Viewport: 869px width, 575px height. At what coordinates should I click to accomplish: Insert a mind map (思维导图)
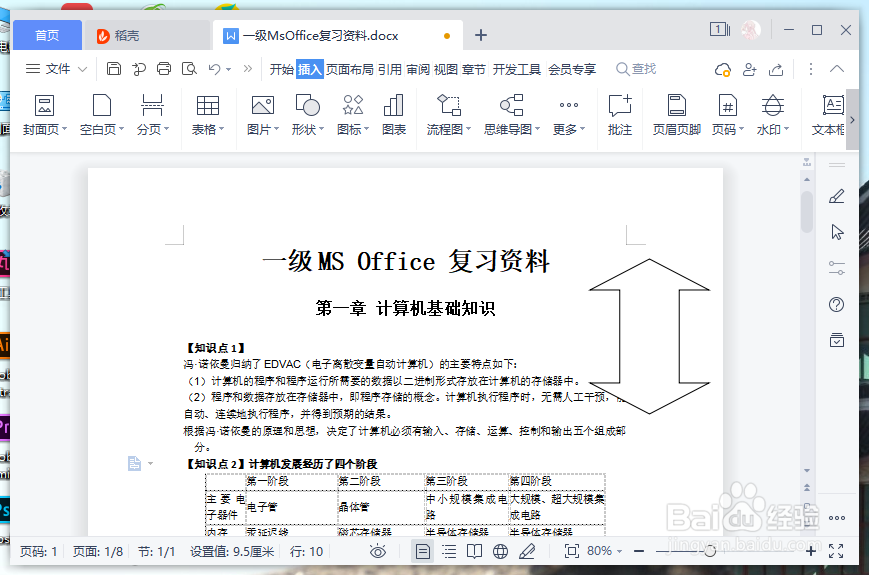(x=512, y=115)
